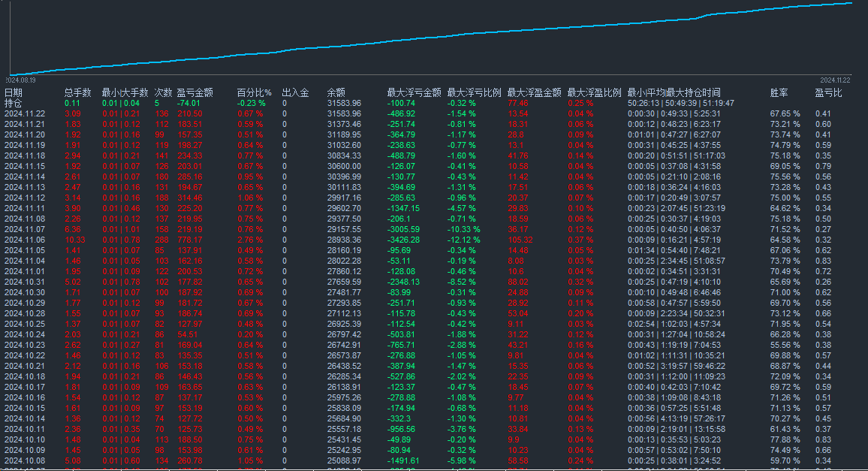Click the 最大浮盈金额 column header
868x471 pixels.
pos(534,92)
